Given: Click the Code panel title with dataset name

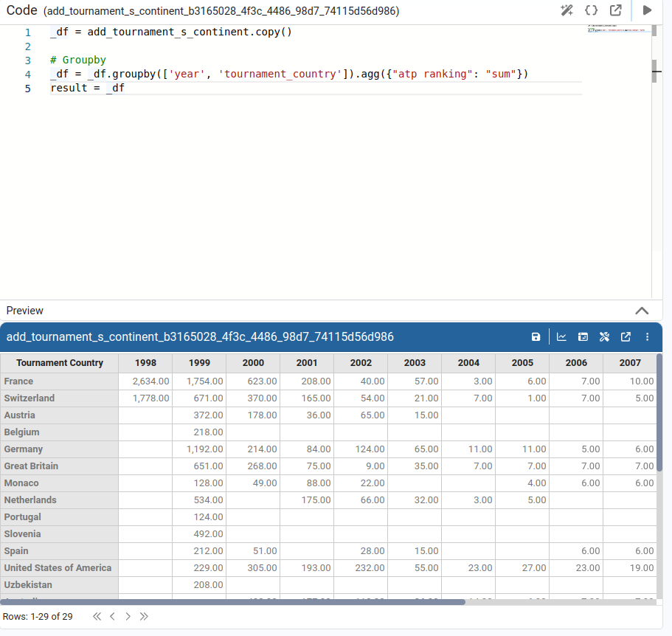Looking at the screenshot, I should (203, 10).
